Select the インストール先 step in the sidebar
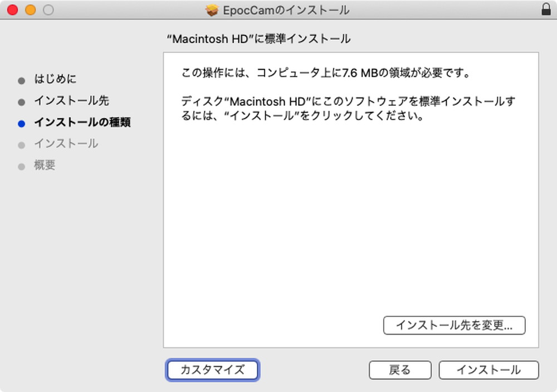 click(x=71, y=100)
